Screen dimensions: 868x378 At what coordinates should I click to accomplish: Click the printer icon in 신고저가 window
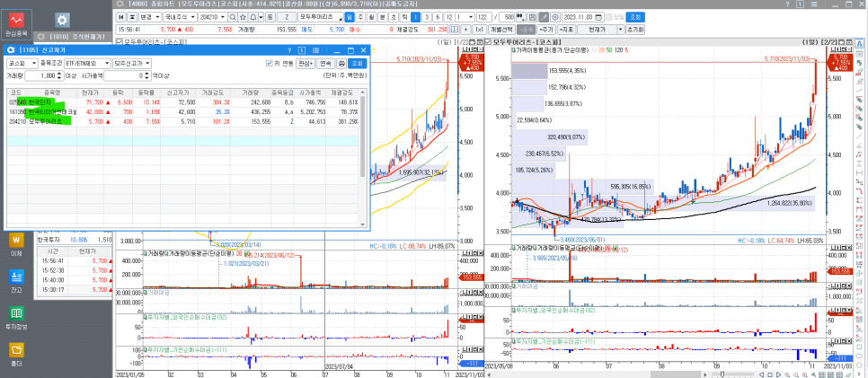coord(341,64)
